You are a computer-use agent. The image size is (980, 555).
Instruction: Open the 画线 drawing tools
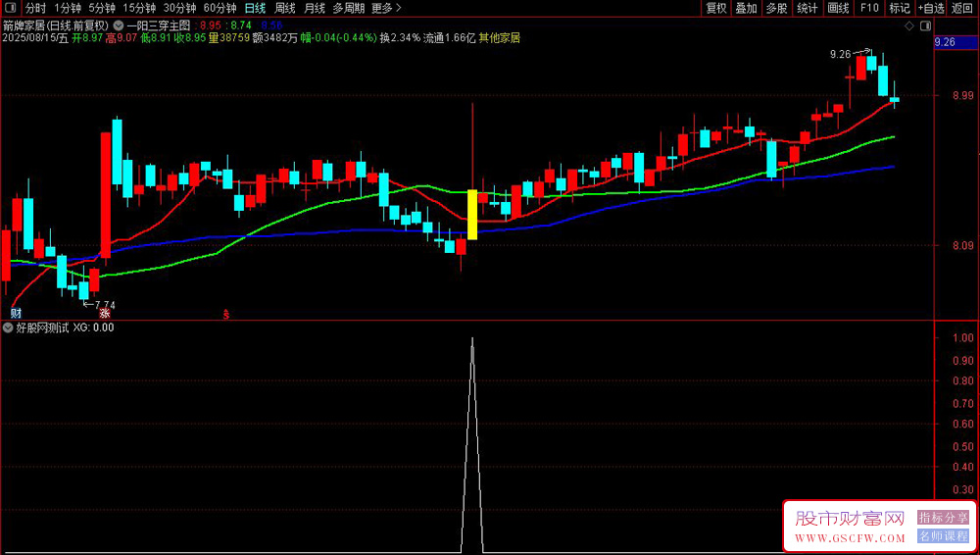click(x=838, y=8)
